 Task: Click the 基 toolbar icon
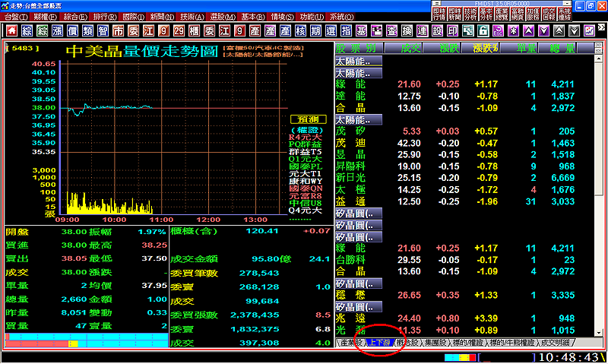[361, 30]
